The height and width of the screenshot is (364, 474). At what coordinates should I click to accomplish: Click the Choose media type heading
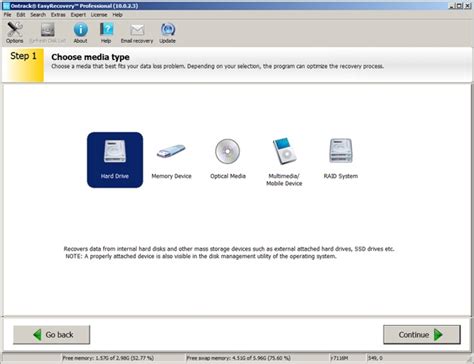tap(90, 57)
